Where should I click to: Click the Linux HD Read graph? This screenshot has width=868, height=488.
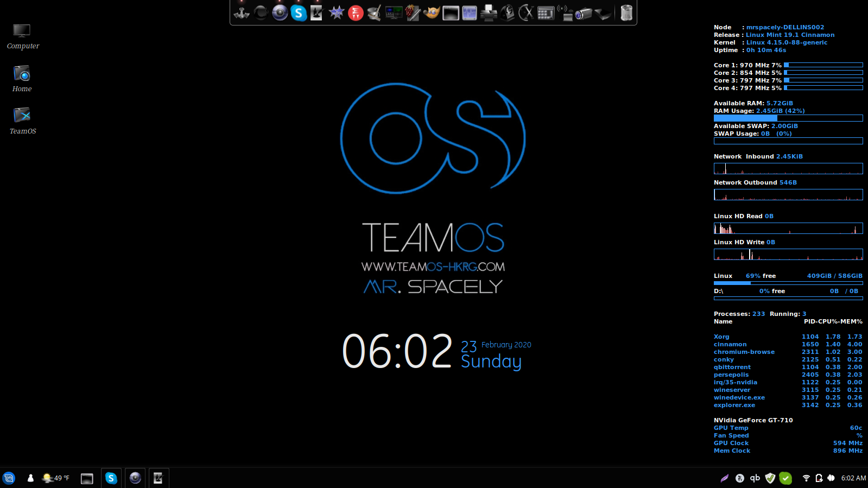pos(788,229)
